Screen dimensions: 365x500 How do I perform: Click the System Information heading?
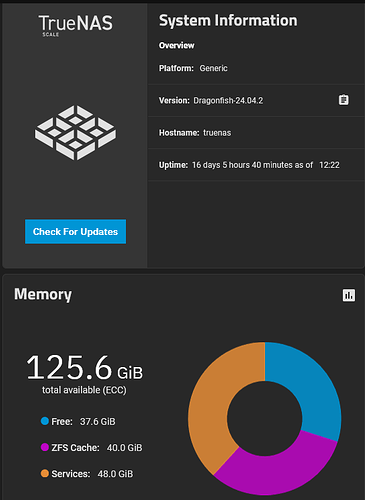tap(228, 21)
